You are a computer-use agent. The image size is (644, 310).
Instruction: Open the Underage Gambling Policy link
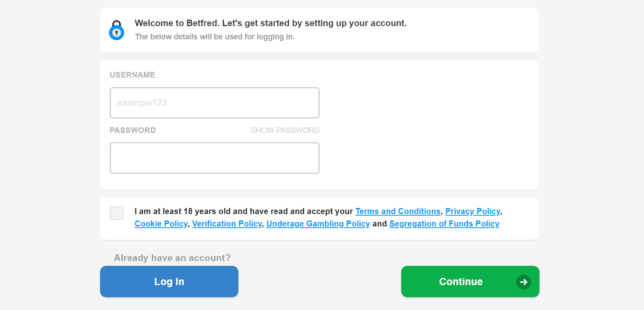tap(318, 224)
